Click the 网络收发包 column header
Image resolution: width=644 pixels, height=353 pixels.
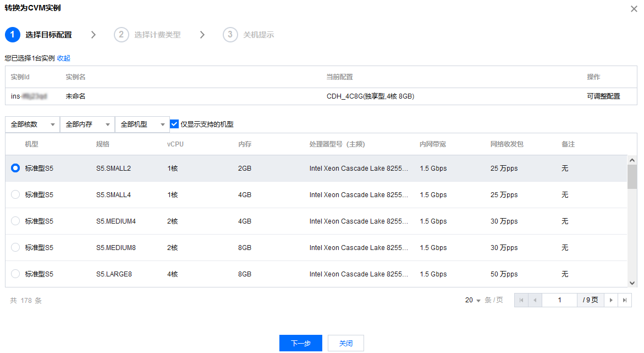pyautogui.click(x=507, y=144)
